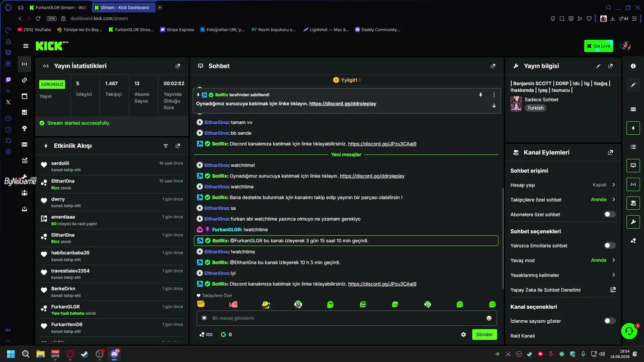Click chat identity badge icon in input
The image size is (644, 362).
[x=204, y=318]
